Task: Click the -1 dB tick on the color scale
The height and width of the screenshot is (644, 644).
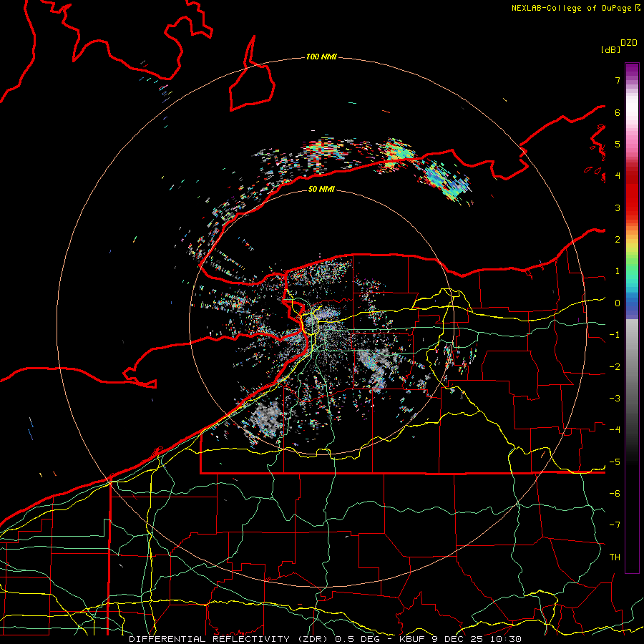Action: (615, 335)
